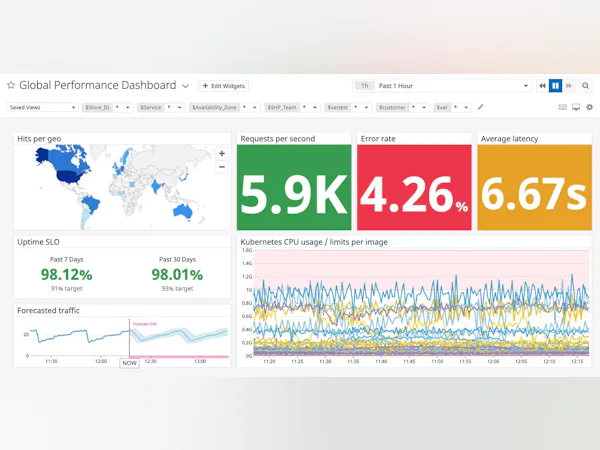Click the Forecast label in traffic graph

point(145,324)
